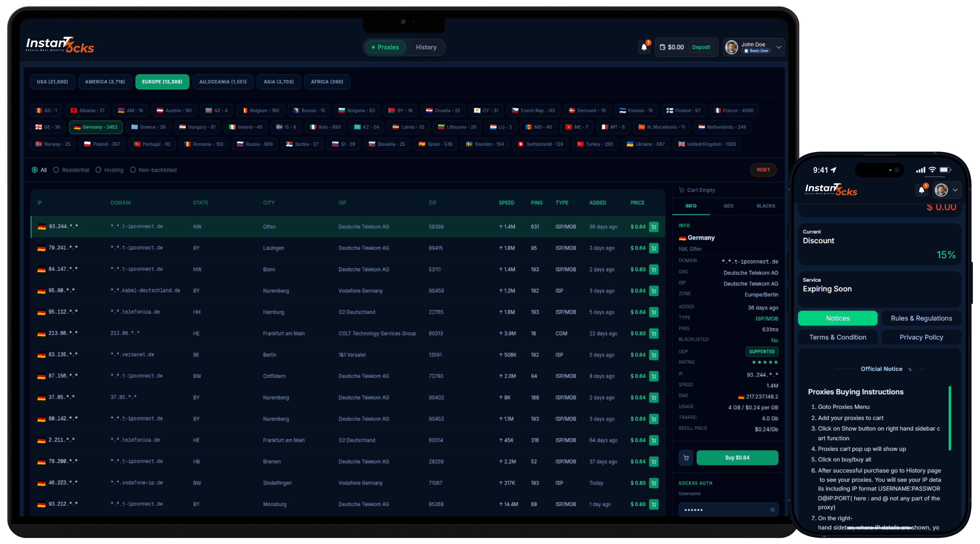Select the Germany - 2452 country chip
The image size is (980, 544).
click(96, 127)
